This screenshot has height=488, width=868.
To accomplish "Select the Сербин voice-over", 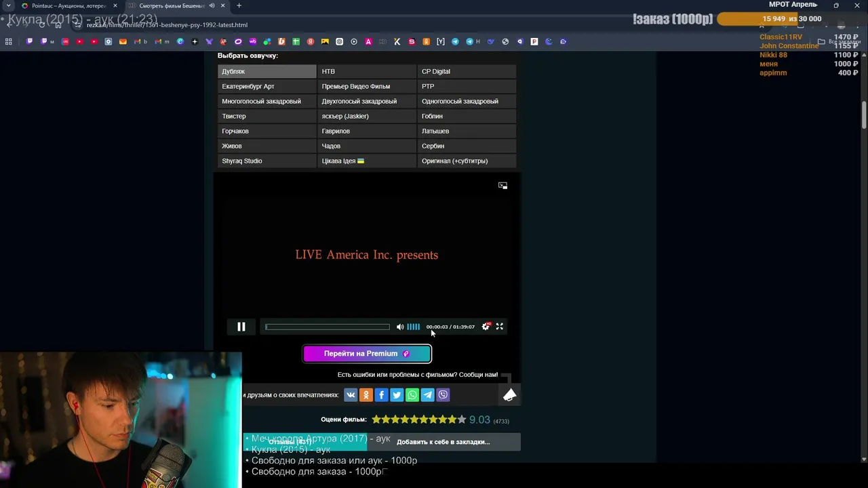I will (467, 146).
